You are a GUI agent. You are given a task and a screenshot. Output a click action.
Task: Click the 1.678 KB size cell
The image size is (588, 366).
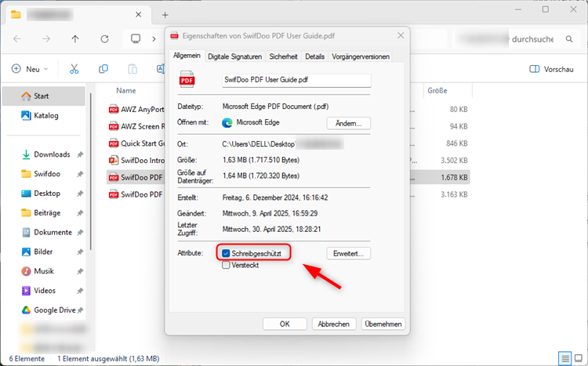tap(454, 177)
